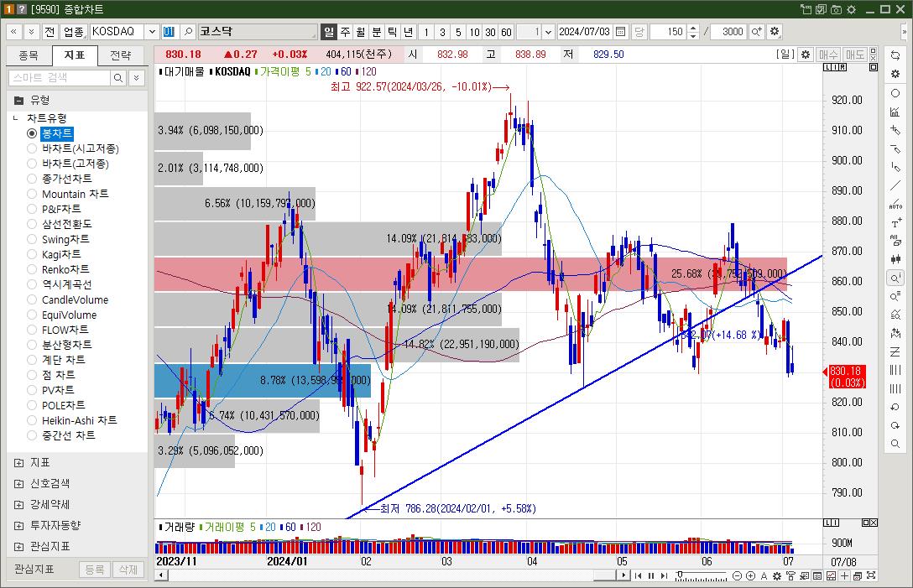The width and height of the screenshot is (913, 588).
Task: Click the 스마트 검색 input field
Action: click(60, 77)
